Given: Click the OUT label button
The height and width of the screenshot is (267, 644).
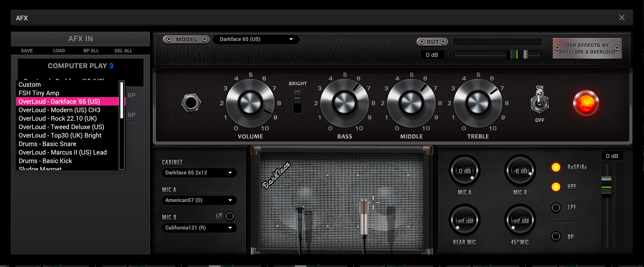Looking at the screenshot, I should pos(433,42).
